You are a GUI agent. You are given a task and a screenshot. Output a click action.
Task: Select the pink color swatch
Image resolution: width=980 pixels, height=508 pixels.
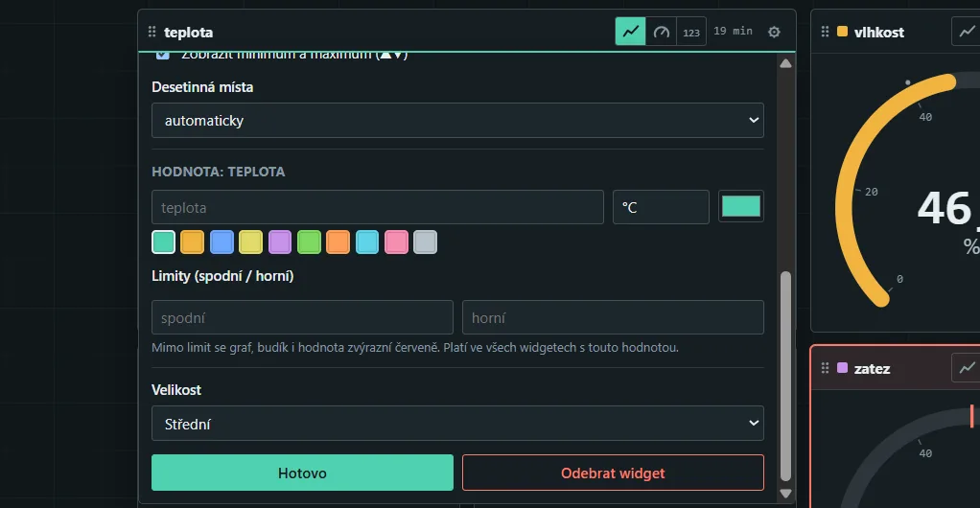(396, 242)
